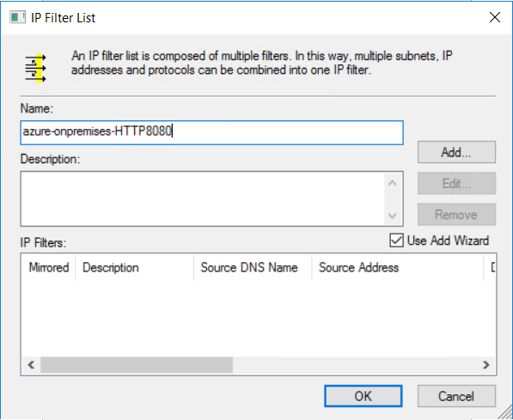Click the yellow IP filter arrows icon
This screenshot has width=513, height=420.
(x=36, y=68)
